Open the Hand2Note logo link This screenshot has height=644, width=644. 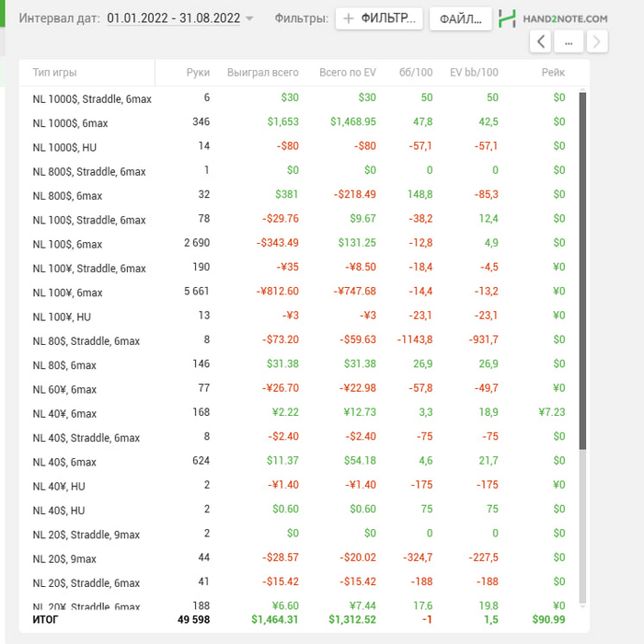coord(553,19)
